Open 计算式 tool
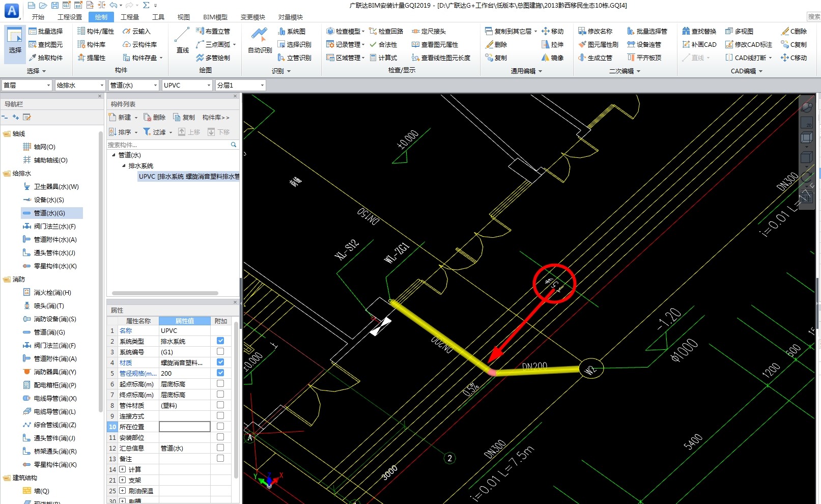The width and height of the screenshot is (821, 504). point(383,58)
